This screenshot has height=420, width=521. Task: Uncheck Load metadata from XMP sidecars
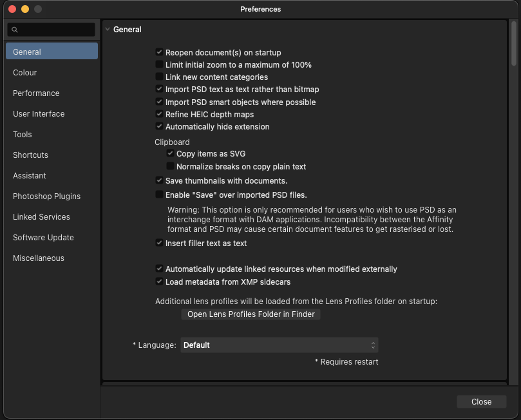159,282
